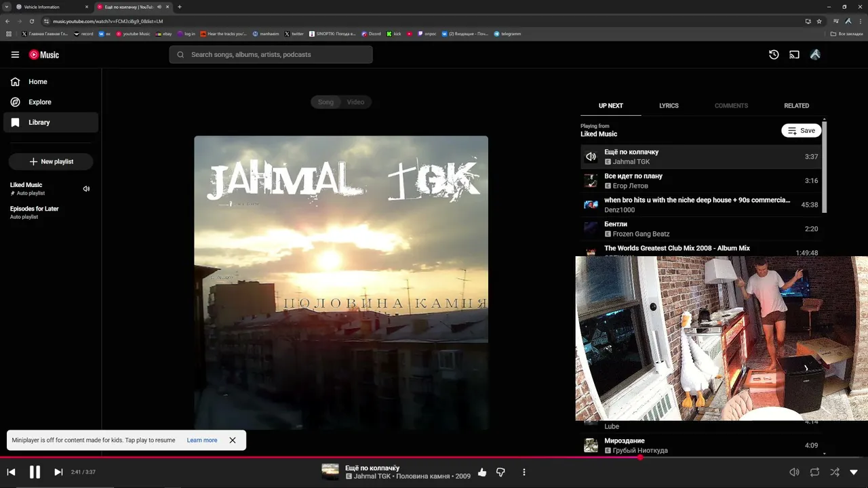Open the youtube Music bookmark
This screenshot has width=868, height=488.
coord(133,34)
